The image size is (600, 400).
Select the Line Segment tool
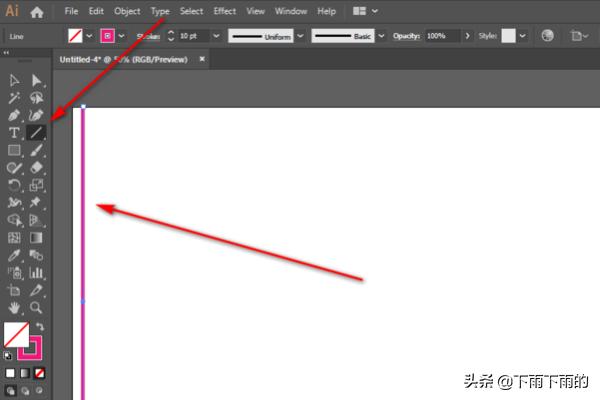click(x=37, y=133)
